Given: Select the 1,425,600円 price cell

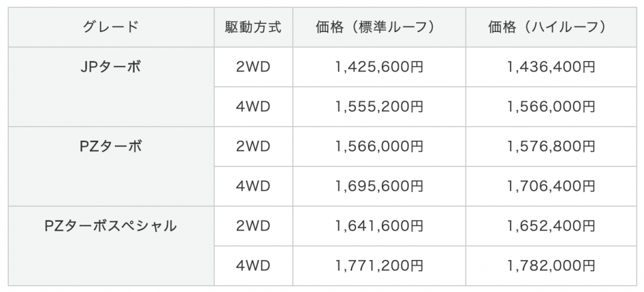Looking at the screenshot, I should click(x=379, y=67).
